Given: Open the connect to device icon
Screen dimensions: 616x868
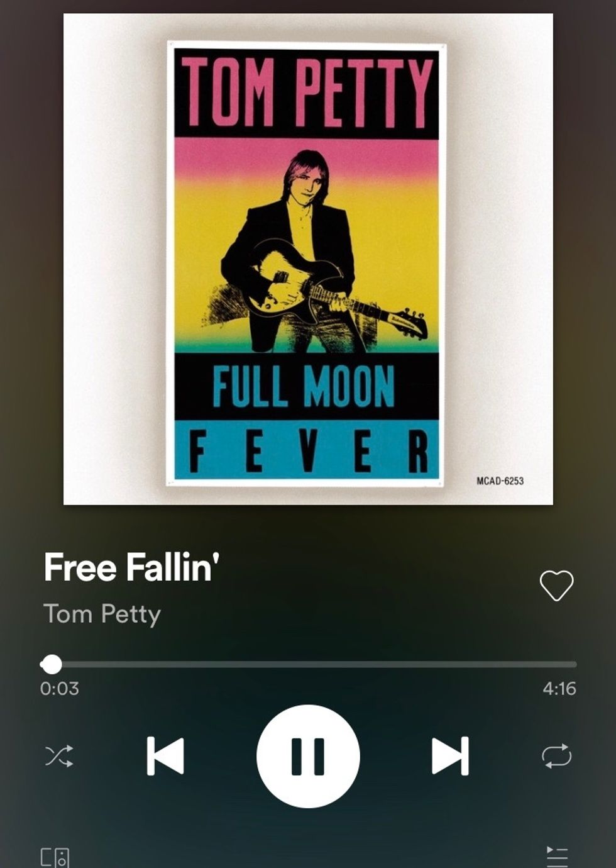Looking at the screenshot, I should (55, 857).
